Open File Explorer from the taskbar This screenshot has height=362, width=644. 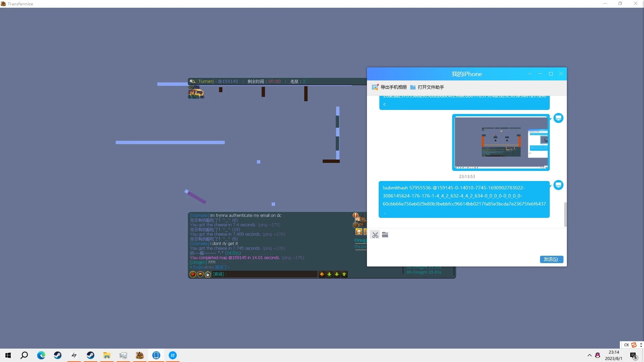click(107, 355)
